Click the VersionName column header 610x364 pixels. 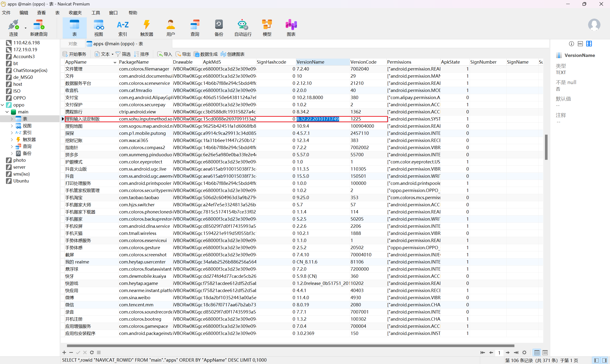323,62
